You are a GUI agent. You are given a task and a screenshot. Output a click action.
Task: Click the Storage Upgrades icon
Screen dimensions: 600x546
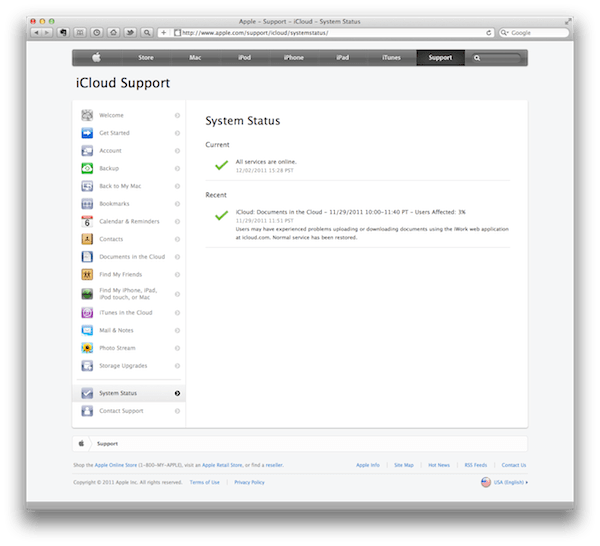click(87, 366)
